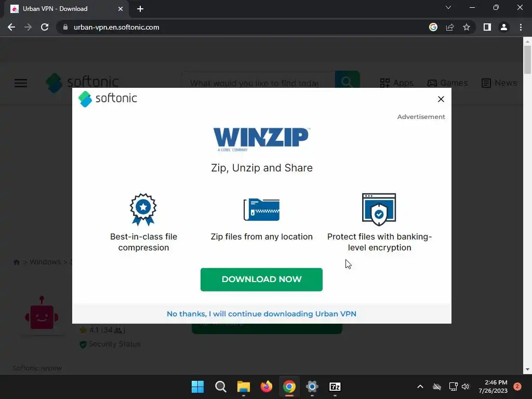Viewport: 532px width, 399px height.
Task: Continue downloading Urban VPN link
Action: 261,314
